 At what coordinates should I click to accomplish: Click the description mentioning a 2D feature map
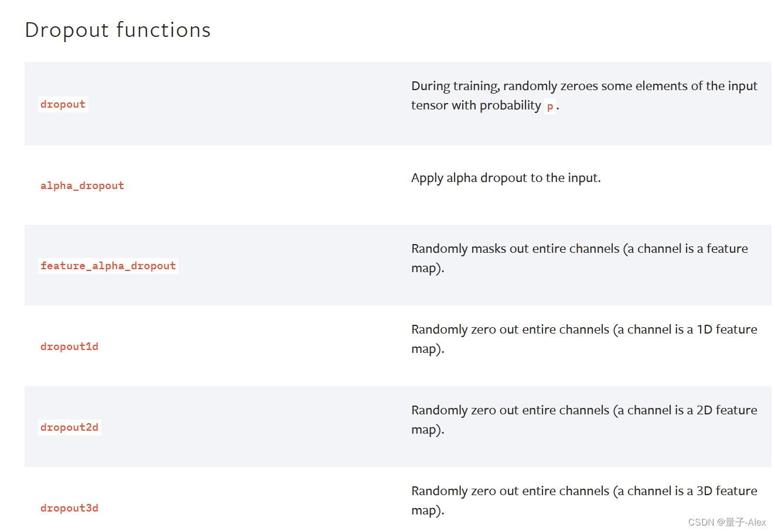click(x=584, y=420)
